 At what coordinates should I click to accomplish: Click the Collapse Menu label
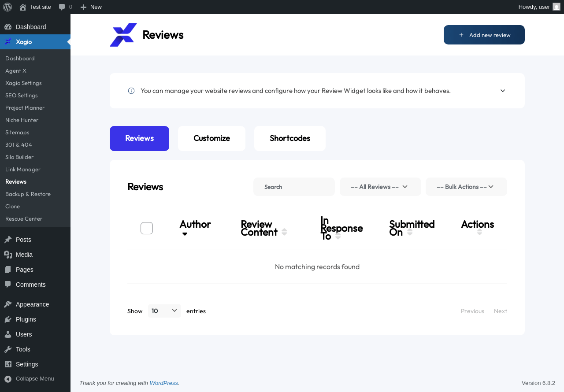35,379
